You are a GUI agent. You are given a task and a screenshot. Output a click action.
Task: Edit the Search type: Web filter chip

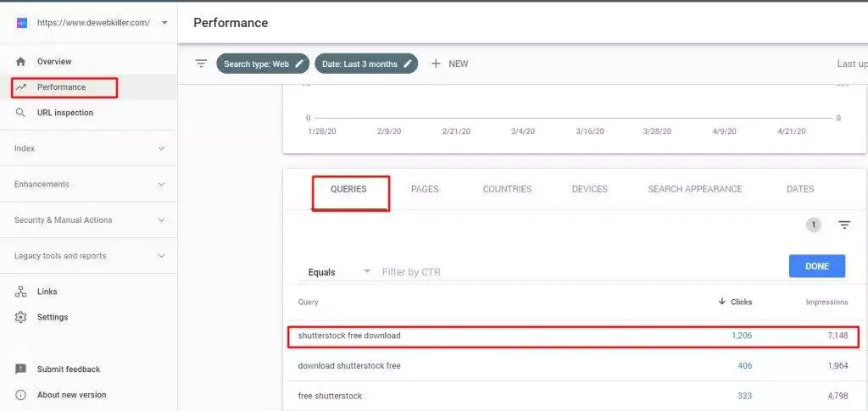coord(263,64)
